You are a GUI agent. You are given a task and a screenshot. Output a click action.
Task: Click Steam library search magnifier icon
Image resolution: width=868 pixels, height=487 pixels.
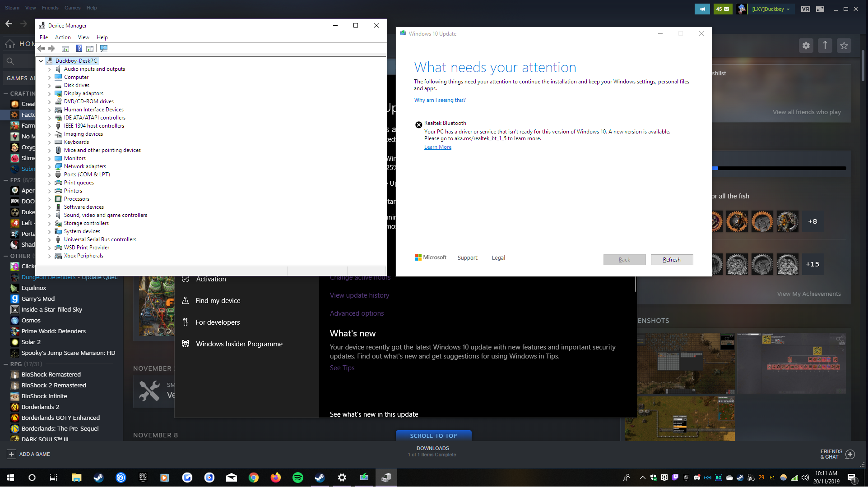tap(10, 61)
